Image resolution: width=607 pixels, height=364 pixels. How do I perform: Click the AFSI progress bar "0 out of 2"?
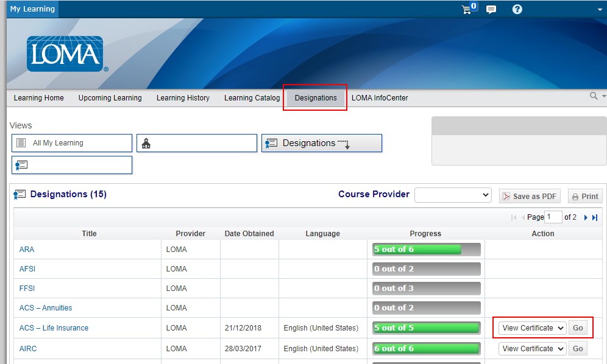426,269
